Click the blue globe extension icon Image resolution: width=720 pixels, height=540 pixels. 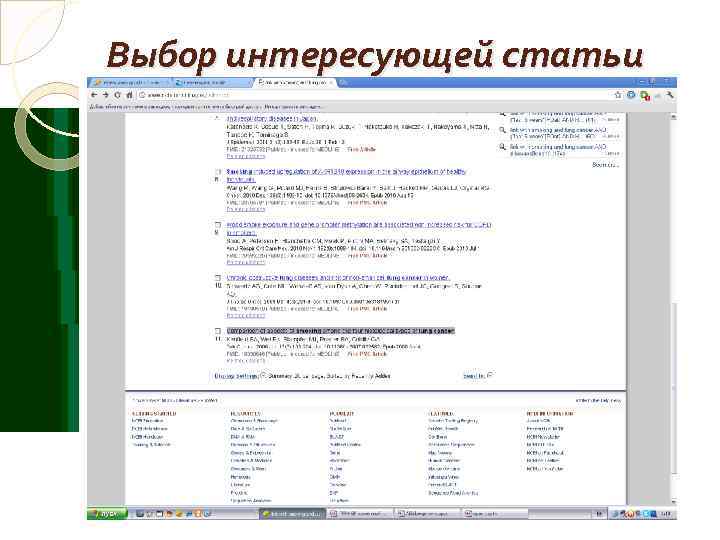click(x=631, y=95)
